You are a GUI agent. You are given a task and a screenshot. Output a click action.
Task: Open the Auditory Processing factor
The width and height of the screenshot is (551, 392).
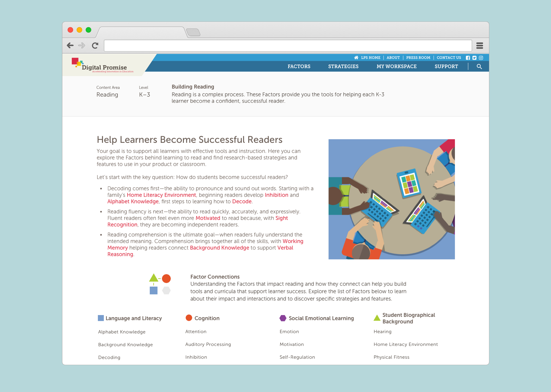tap(208, 344)
